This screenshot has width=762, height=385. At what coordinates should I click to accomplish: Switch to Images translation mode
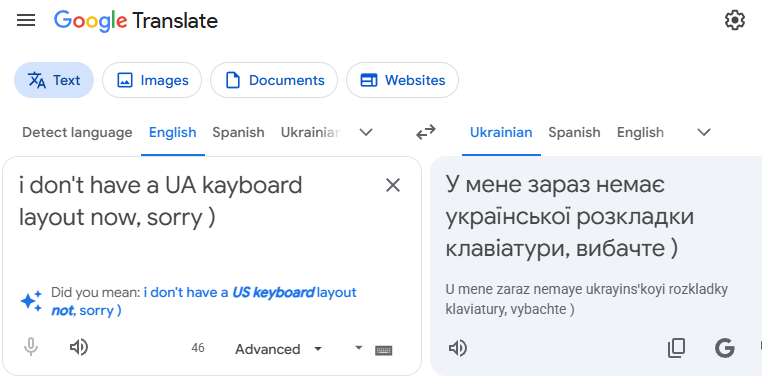[152, 80]
